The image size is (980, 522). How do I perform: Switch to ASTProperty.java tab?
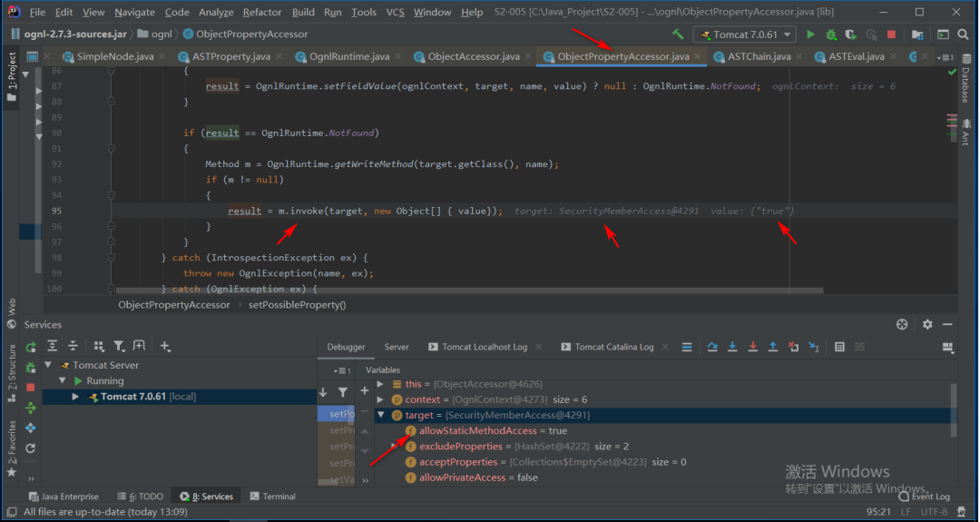(x=231, y=56)
